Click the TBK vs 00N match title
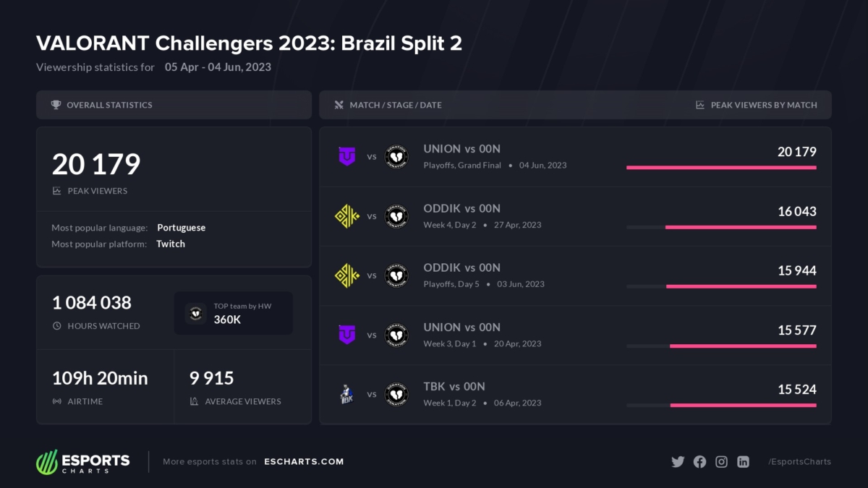Viewport: 868px width, 488px height. [454, 387]
